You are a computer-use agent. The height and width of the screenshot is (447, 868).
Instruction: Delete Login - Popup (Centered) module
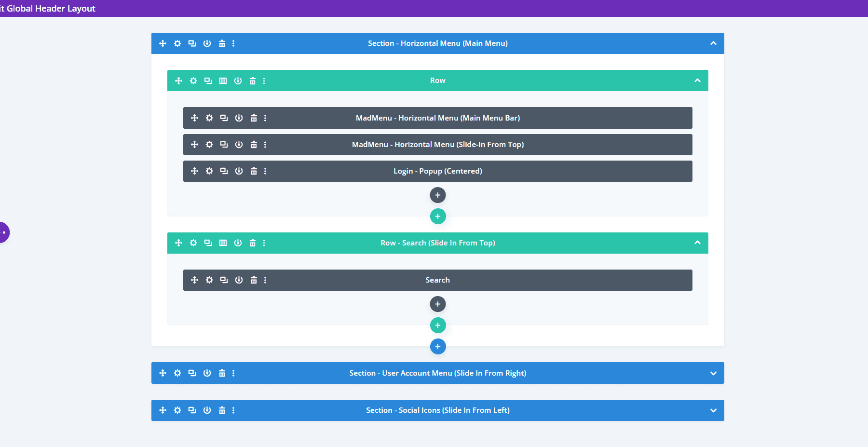tap(254, 171)
